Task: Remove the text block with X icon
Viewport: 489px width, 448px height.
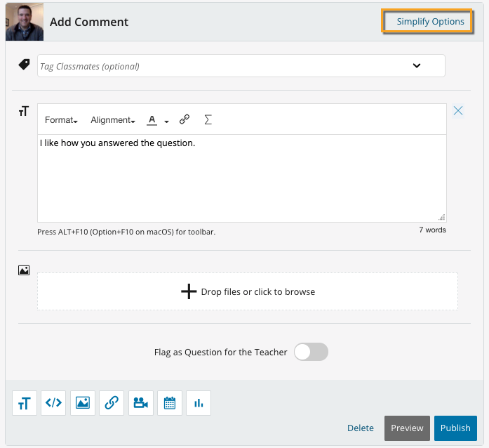Action: [458, 110]
